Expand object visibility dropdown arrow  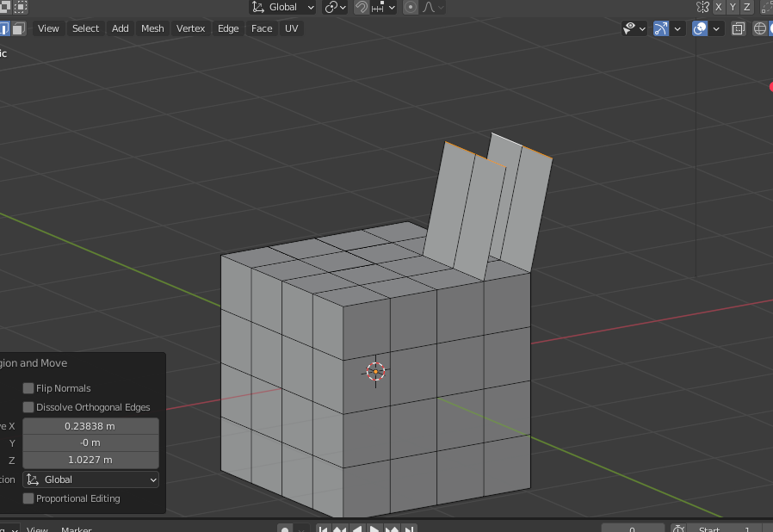(642, 28)
